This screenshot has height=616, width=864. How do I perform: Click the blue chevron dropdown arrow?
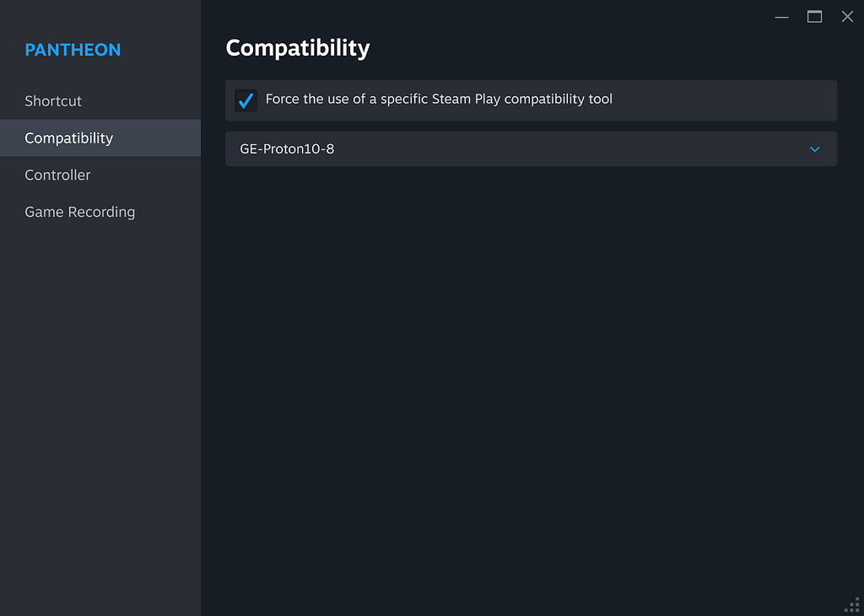pos(814,149)
